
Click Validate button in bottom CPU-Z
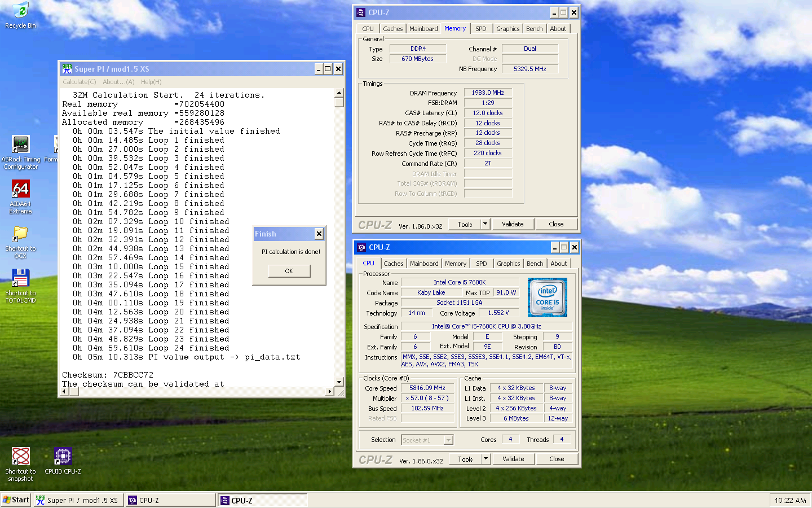(x=513, y=459)
